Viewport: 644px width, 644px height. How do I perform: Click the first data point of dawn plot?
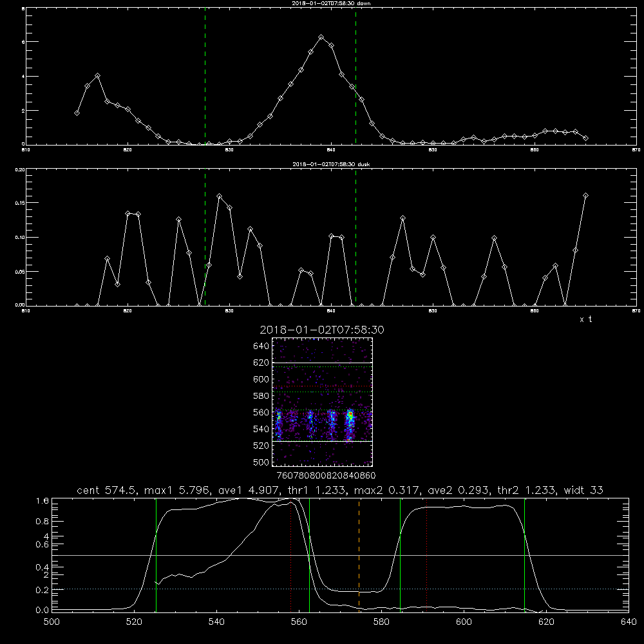(77, 113)
